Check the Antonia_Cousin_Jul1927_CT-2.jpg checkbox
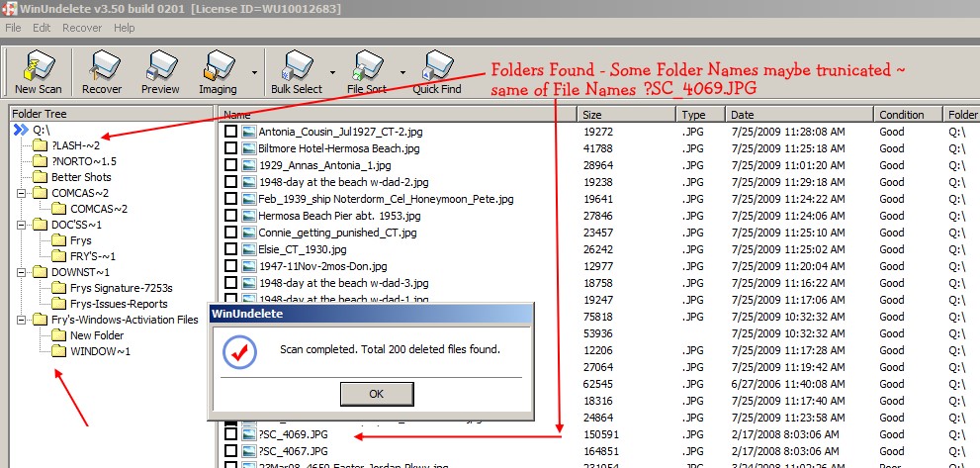 click(230, 131)
